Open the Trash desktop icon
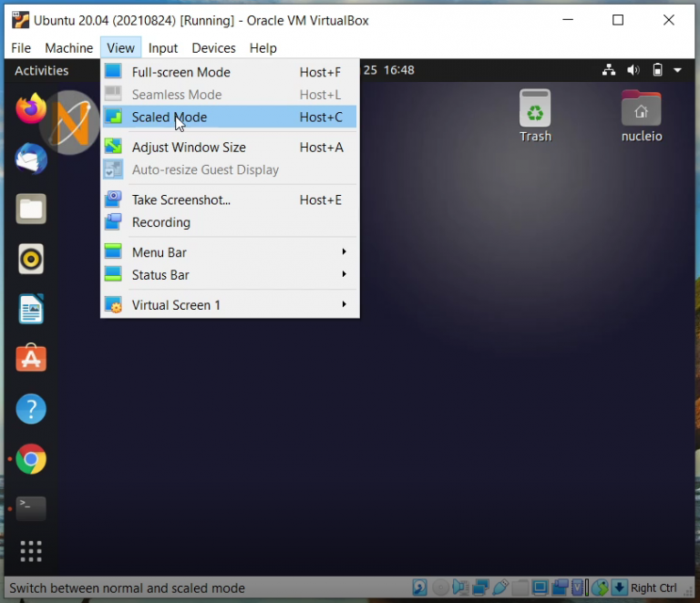Image resolution: width=700 pixels, height=603 pixels. [x=535, y=116]
